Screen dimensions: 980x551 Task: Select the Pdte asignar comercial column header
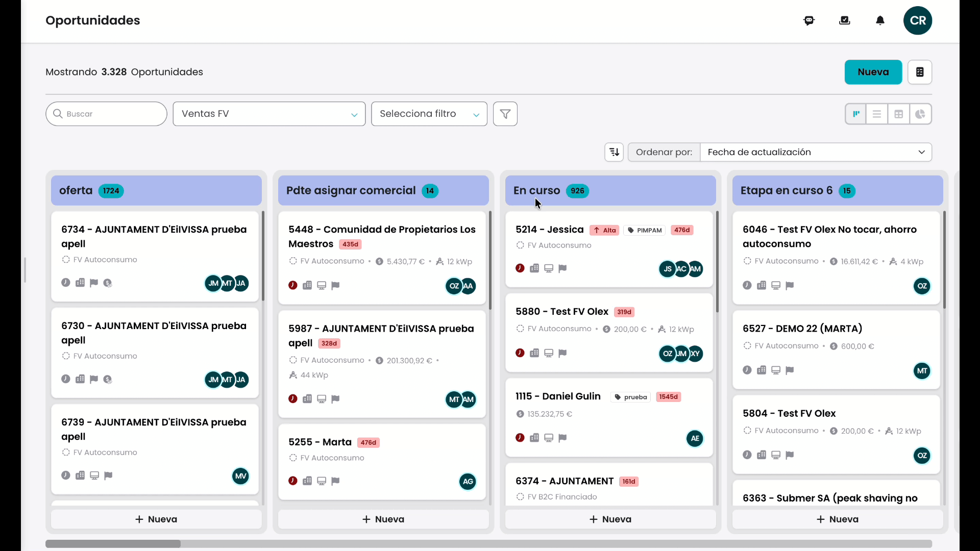coord(383,191)
